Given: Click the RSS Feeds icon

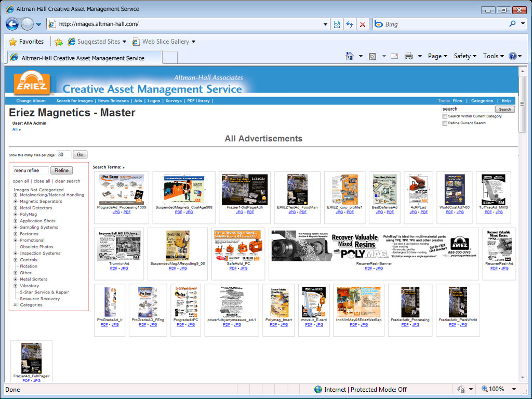Looking at the screenshot, I should (x=373, y=56).
